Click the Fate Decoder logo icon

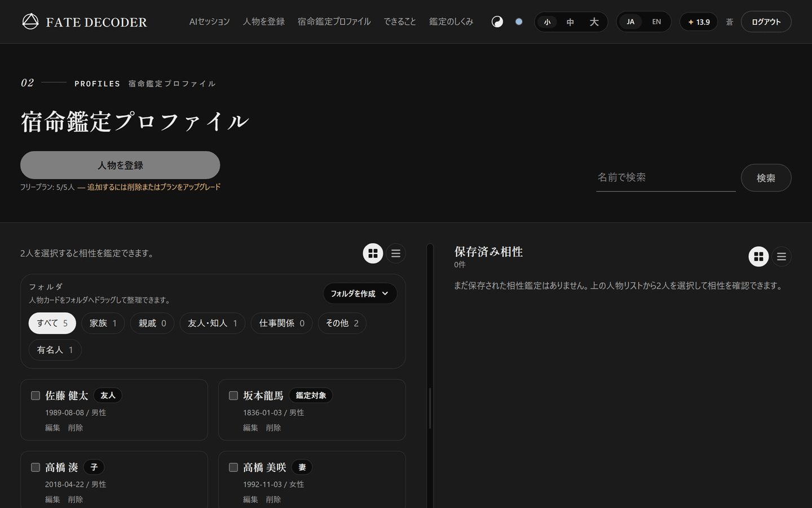[x=30, y=21]
